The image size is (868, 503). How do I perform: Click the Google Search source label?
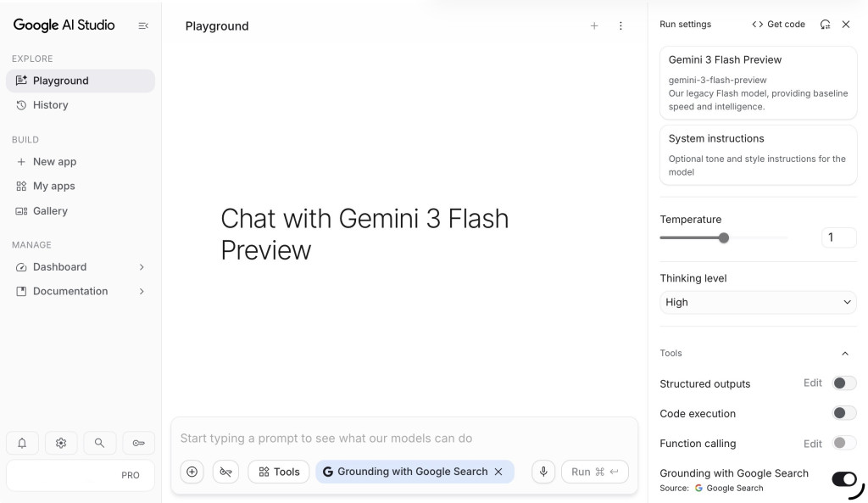pyautogui.click(x=729, y=488)
